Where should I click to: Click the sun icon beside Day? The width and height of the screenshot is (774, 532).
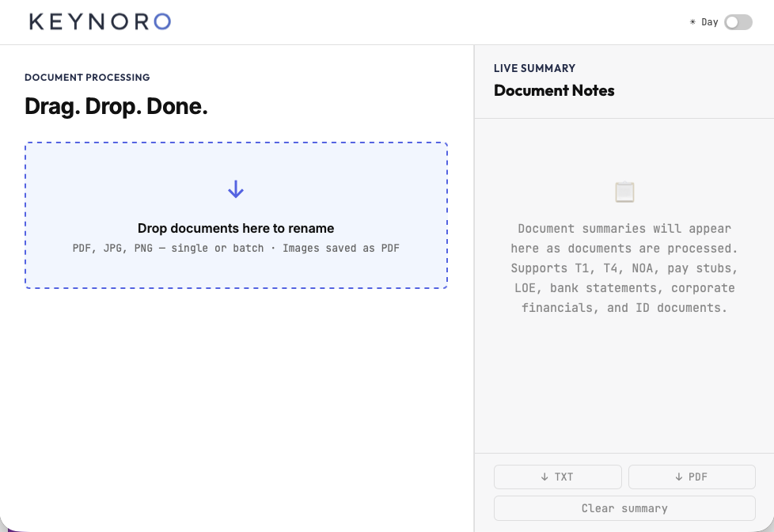point(692,21)
